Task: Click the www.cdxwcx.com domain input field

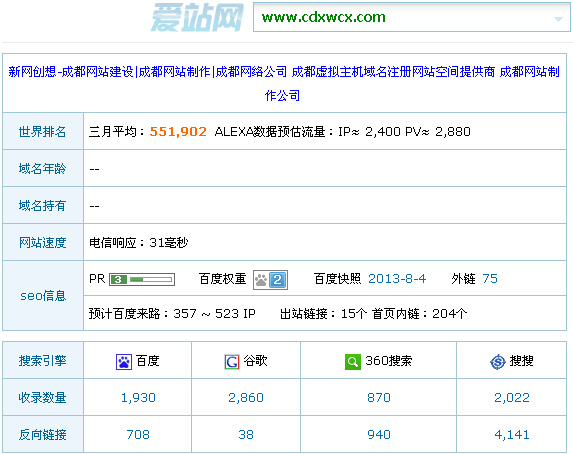Action: tap(411, 17)
